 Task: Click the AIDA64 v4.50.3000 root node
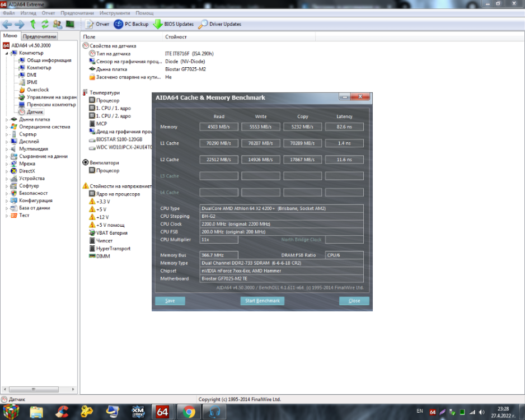click(31, 45)
